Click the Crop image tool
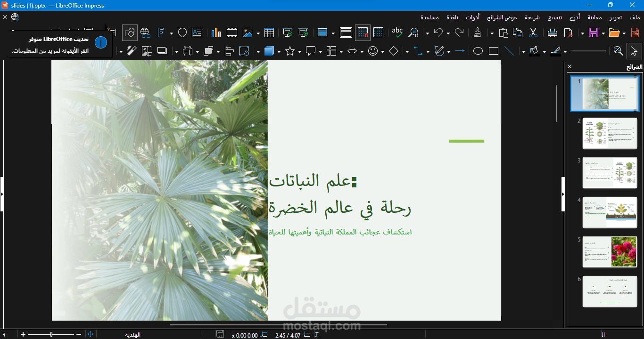The image size is (644, 339). (x=147, y=51)
